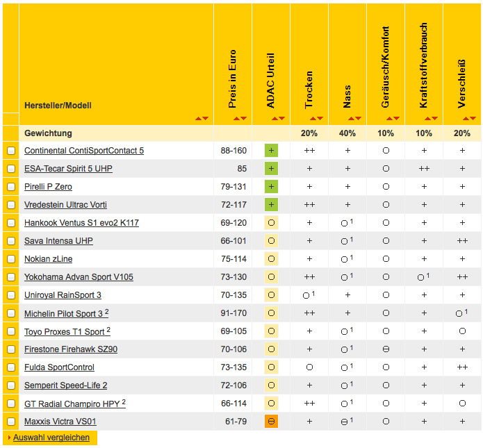The width and height of the screenshot is (483, 448).
Task: Tick the Semperit Speed-Life 2 checkbox
Action: click(x=11, y=385)
